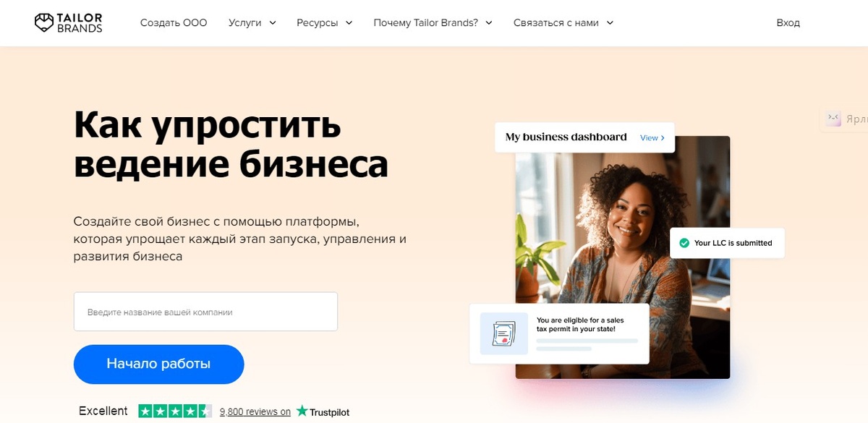Click the Tailor Brands heart logo icon

click(45, 22)
